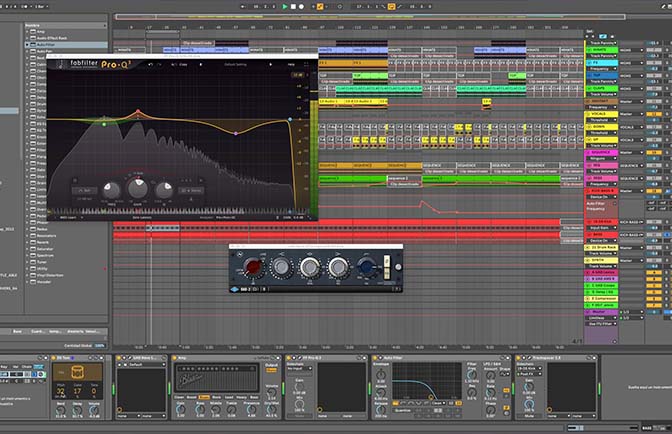Select the Clean amp type
Screen dimensions: 672x434
click(180, 397)
